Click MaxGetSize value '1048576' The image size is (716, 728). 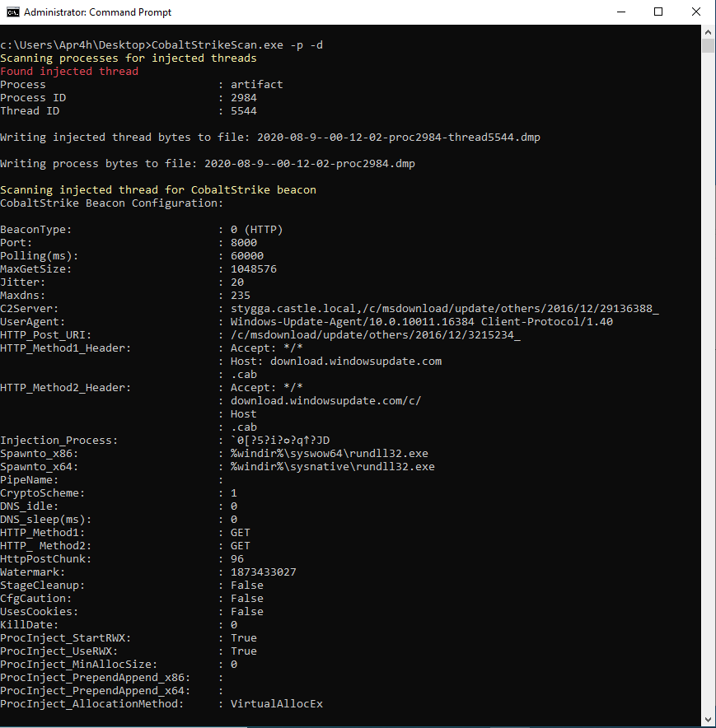(x=254, y=268)
